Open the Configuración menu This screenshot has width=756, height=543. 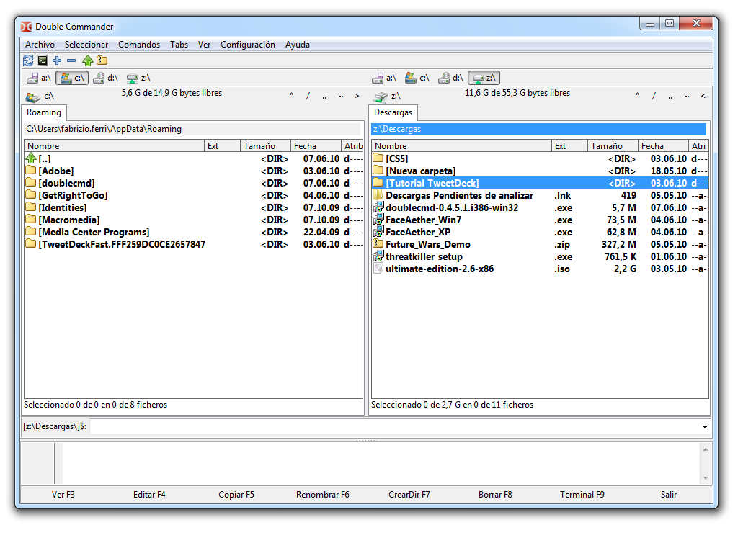pos(248,45)
